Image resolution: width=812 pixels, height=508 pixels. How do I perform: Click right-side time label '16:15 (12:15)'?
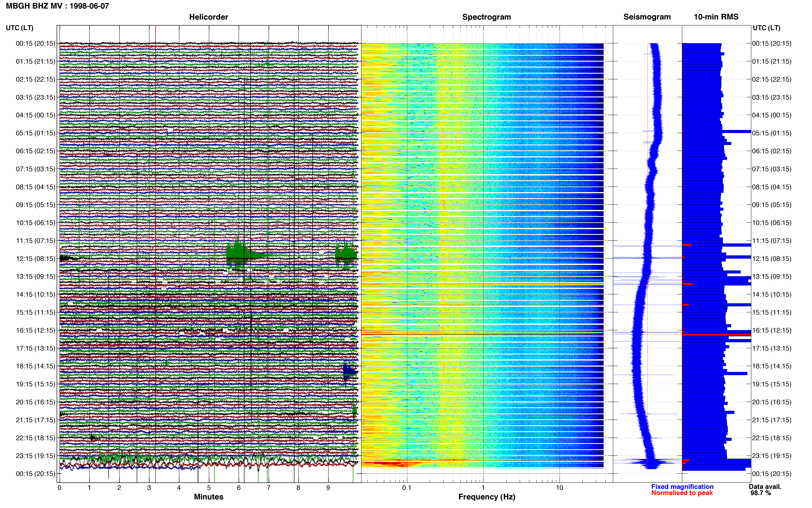tap(772, 330)
